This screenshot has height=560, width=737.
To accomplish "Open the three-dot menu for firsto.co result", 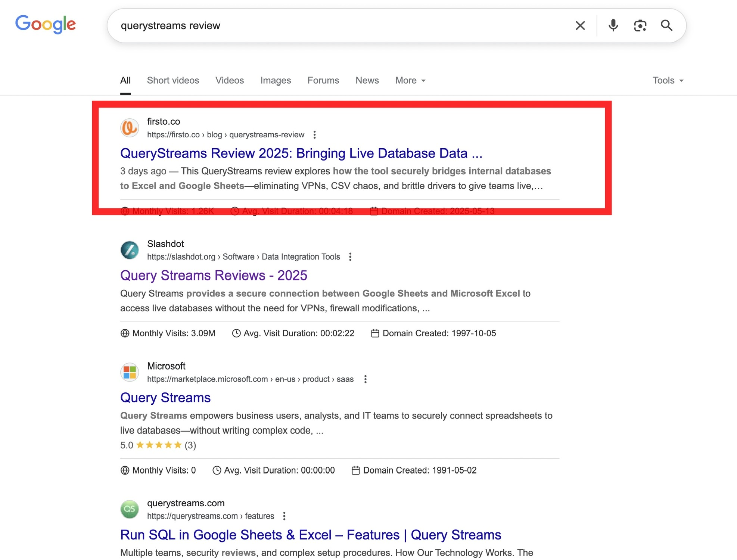I will tap(315, 135).
